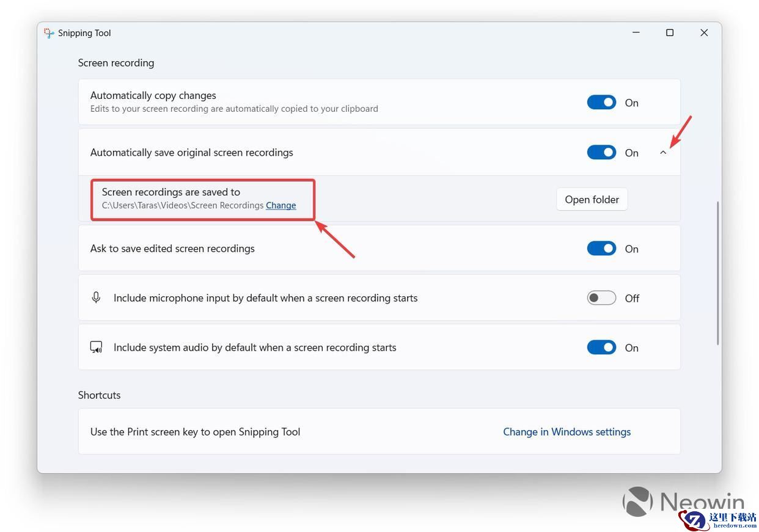Click the microphone icon
Image resolution: width=759 pixels, height=532 pixels.
[x=96, y=297]
